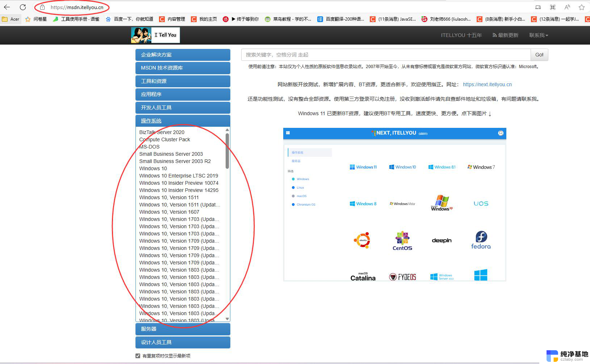This screenshot has height=364, width=590.
Task: Add page to favorites with star icon
Action: (582, 7)
